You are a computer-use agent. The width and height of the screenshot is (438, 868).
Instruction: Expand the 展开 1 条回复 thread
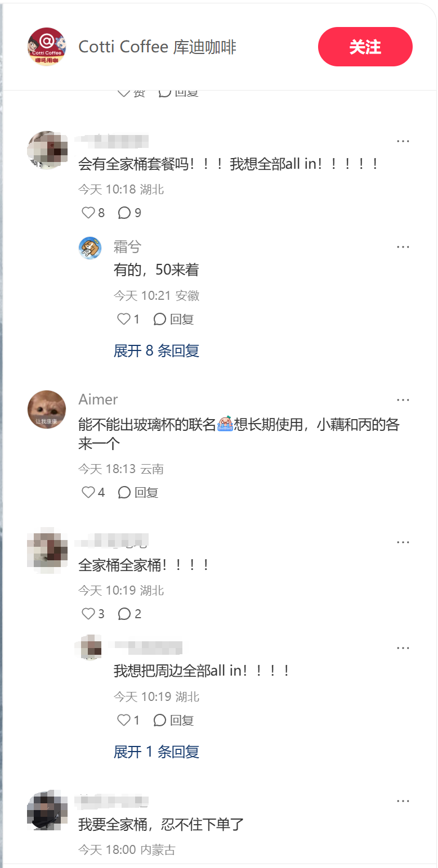(157, 752)
